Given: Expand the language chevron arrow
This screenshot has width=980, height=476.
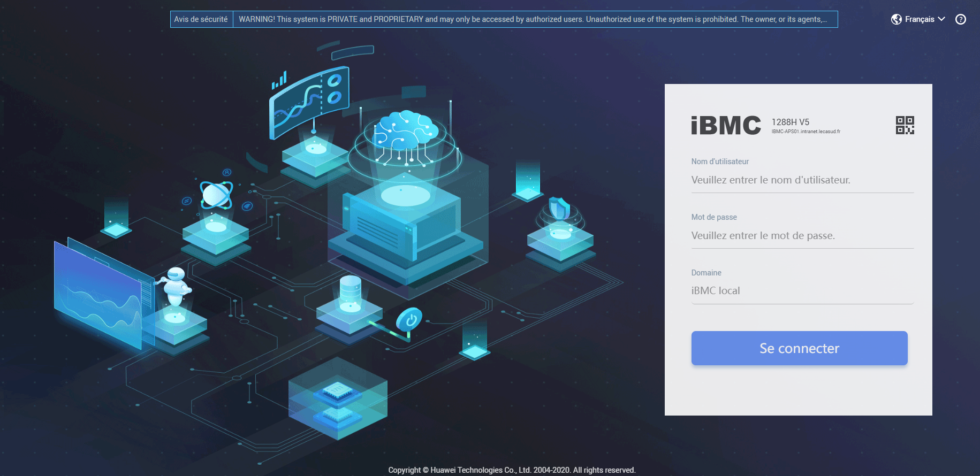Looking at the screenshot, I should point(941,19).
